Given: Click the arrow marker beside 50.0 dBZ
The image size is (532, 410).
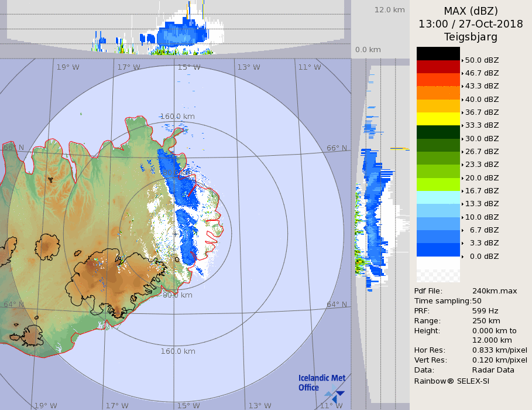Looking at the screenshot, I should [x=462, y=60].
